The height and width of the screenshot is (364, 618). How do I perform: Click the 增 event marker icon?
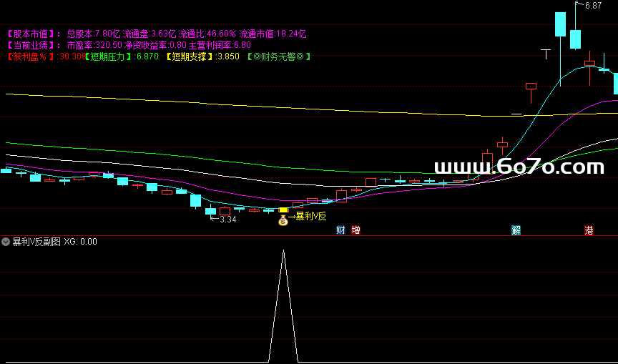[355, 230]
